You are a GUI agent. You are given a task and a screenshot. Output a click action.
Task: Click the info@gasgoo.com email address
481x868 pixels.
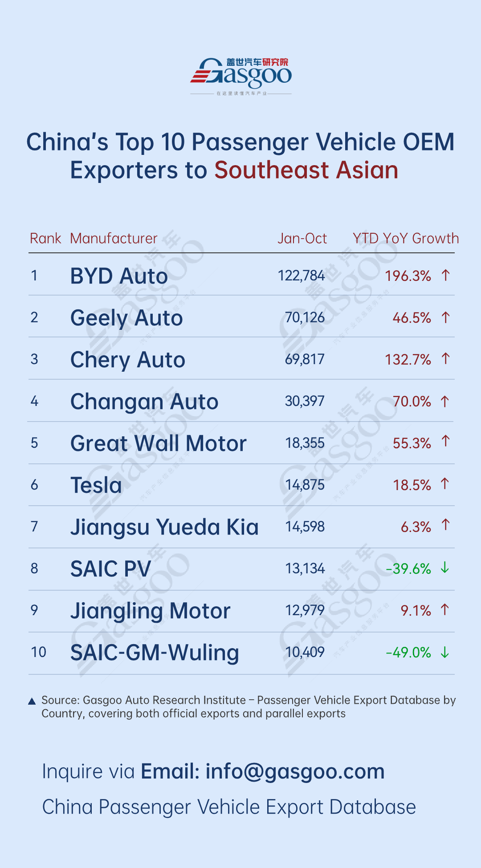295,771
